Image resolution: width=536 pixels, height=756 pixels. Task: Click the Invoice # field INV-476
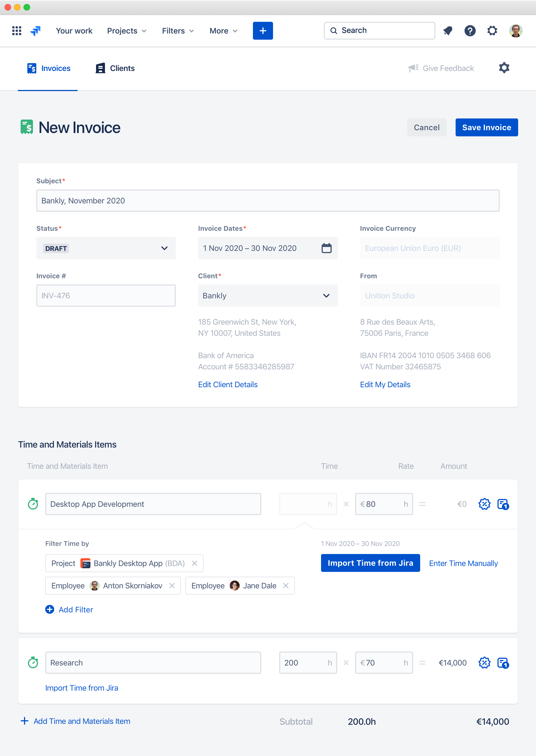106,296
